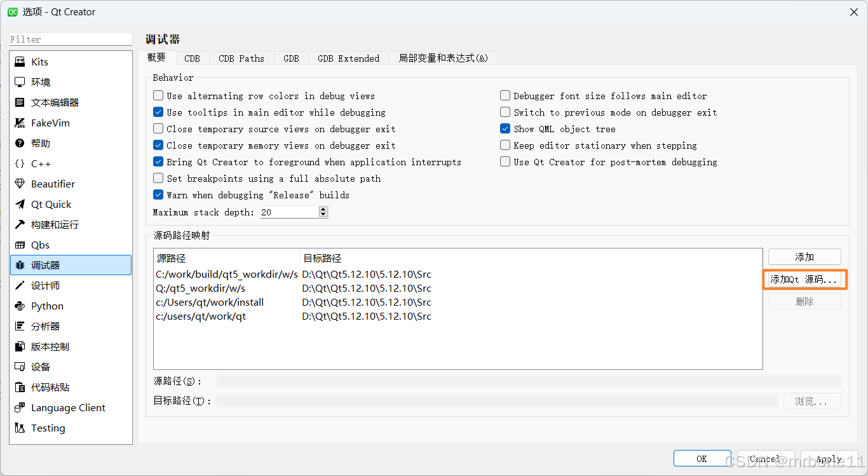Open the Kits category icon

(20, 62)
